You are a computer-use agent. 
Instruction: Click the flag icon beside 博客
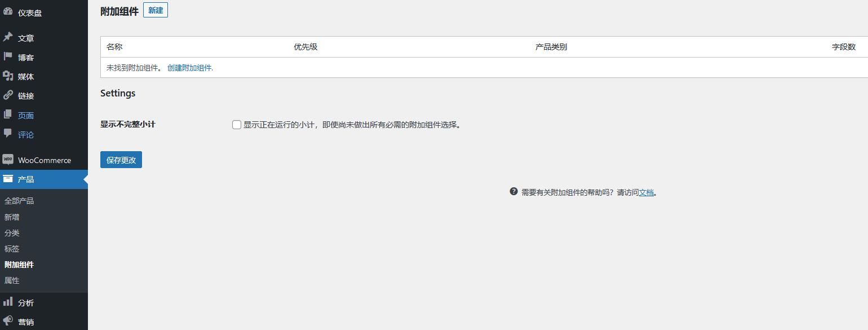[8, 56]
